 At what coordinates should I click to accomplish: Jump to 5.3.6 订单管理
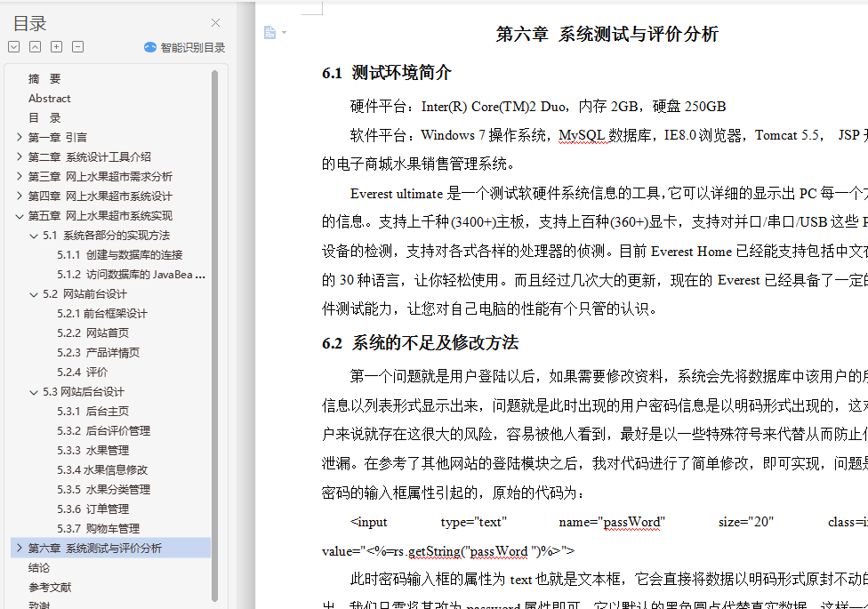click(93, 509)
